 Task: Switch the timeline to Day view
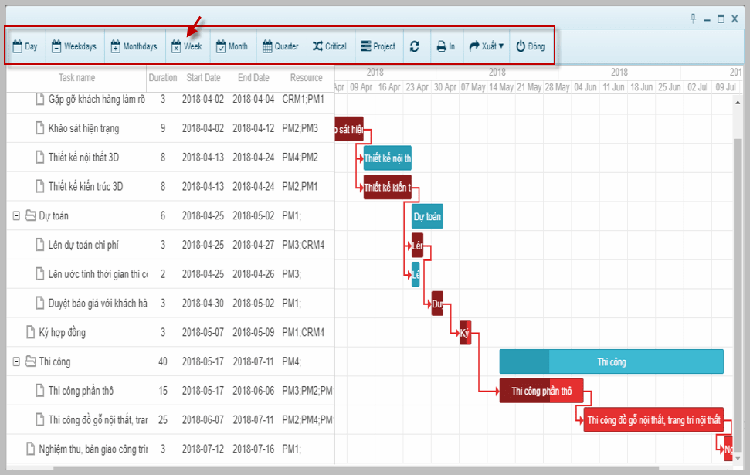pyautogui.click(x=25, y=46)
